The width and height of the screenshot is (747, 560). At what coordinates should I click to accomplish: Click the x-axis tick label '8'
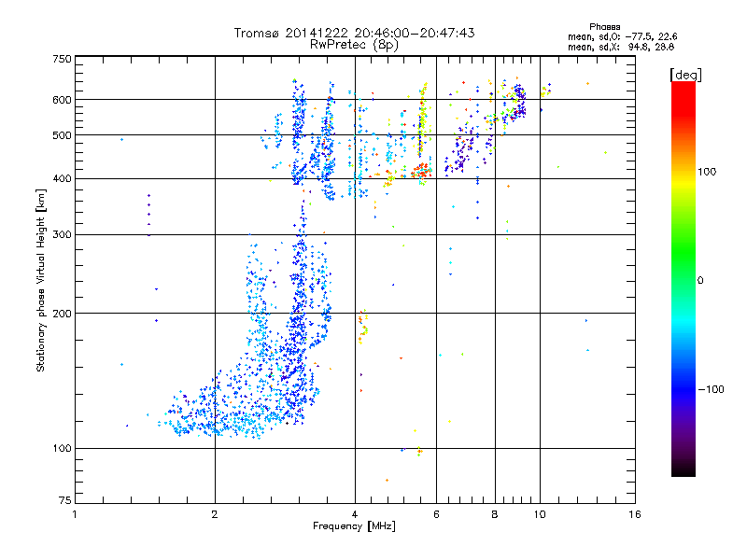[x=495, y=514]
